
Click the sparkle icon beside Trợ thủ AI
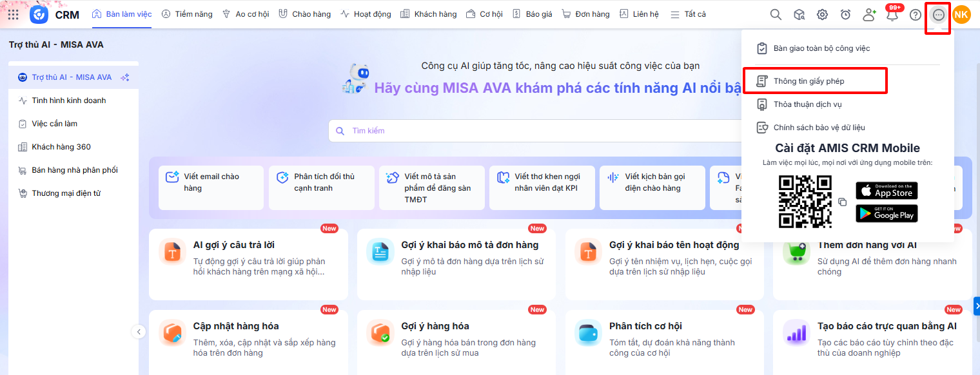point(125,77)
